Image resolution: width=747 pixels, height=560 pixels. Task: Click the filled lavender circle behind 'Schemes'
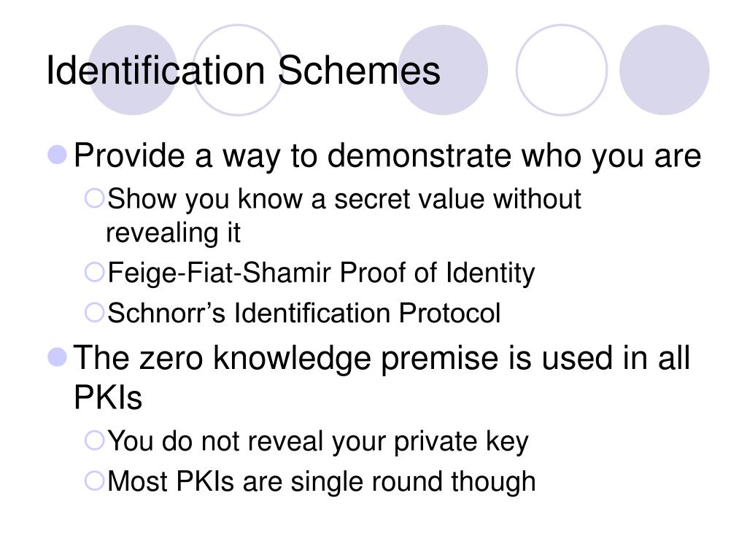pos(443,70)
